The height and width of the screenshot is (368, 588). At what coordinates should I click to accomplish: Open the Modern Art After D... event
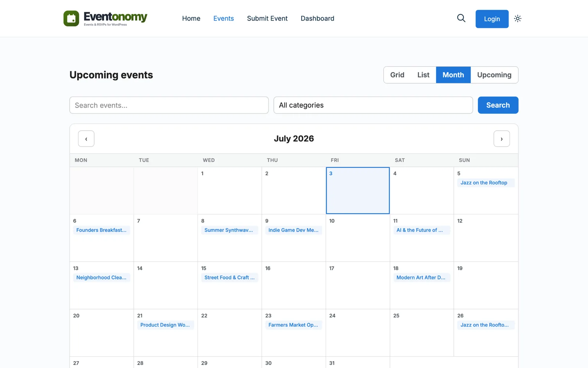(422, 277)
